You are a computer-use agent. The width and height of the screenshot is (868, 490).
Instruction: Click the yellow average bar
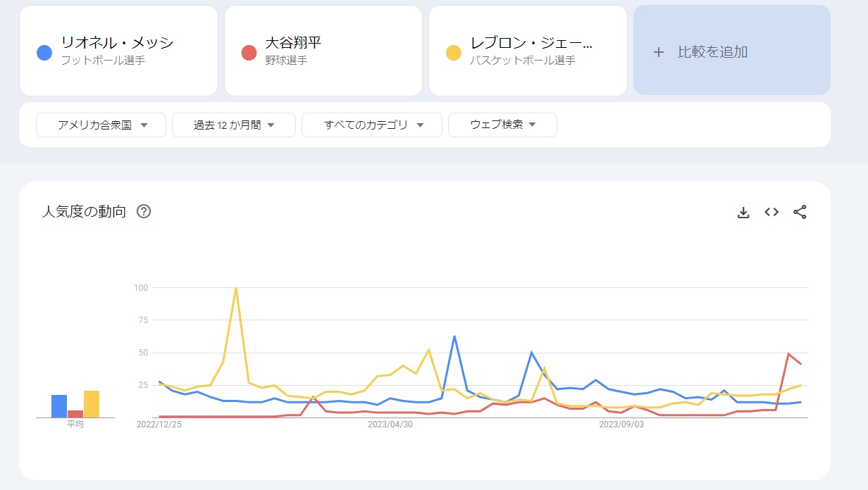click(x=92, y=404)
